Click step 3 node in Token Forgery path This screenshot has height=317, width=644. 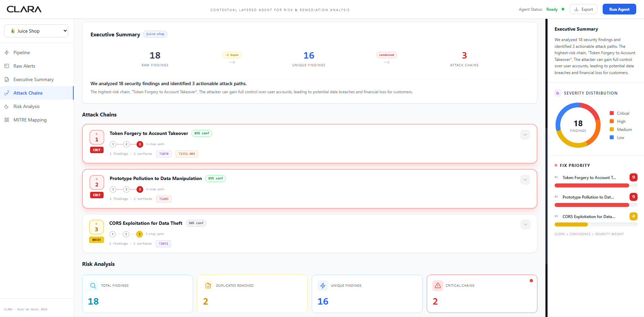pos(140,144)
